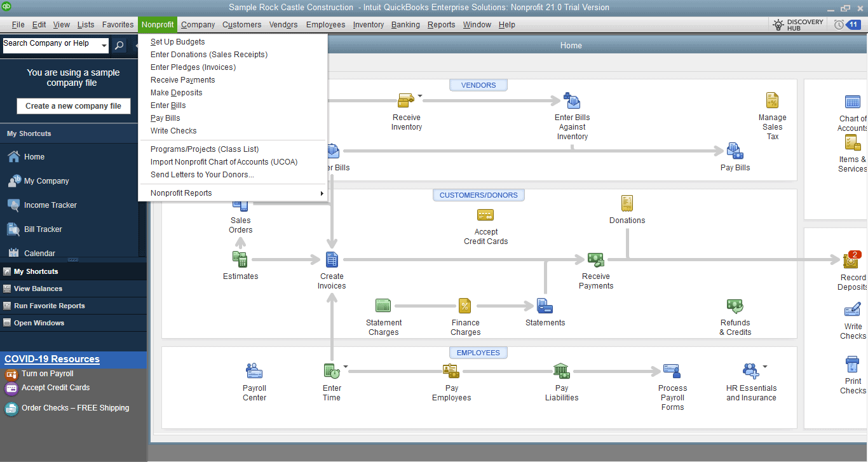Open the Banking menu
Viewport: 868px width, 462px height.
tap(405, 25)
